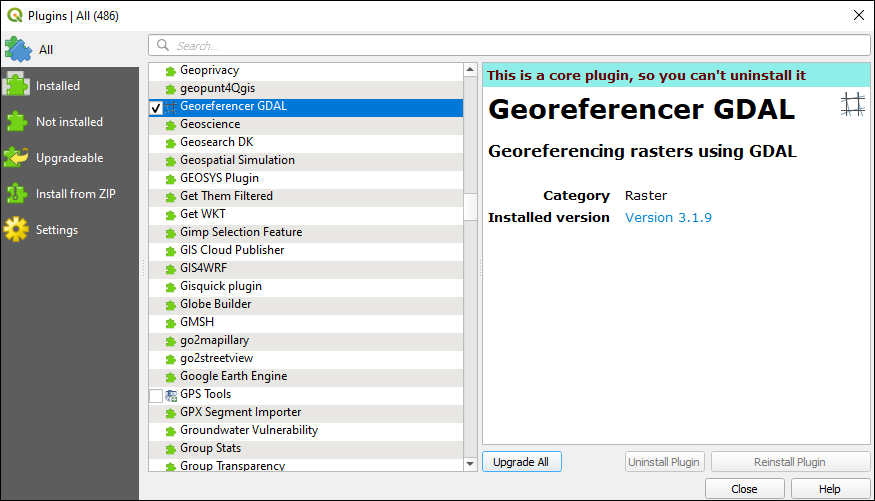
Task: Click the Uninstall Plugin button
Action: 664,462
